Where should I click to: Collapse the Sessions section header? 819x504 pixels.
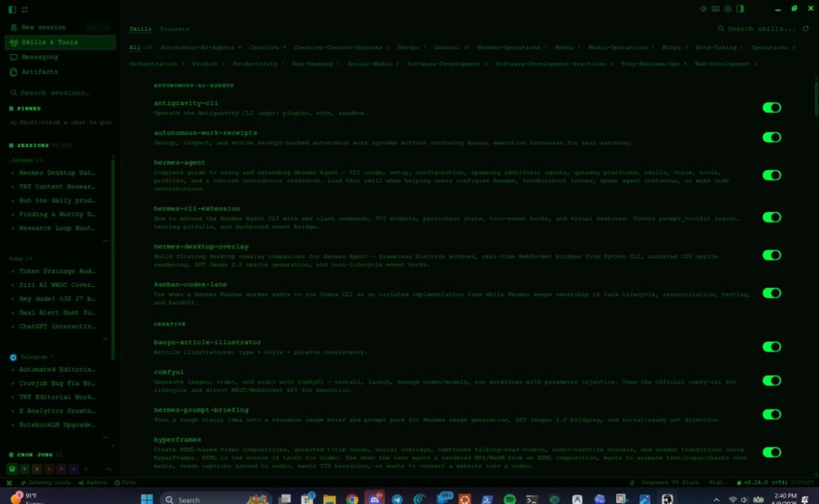(x=29, y=145)
